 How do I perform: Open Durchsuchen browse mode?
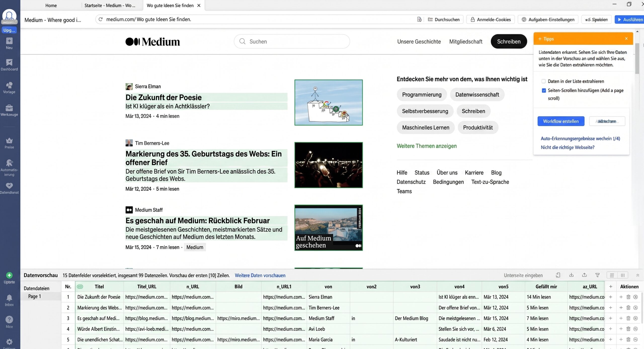444,19
